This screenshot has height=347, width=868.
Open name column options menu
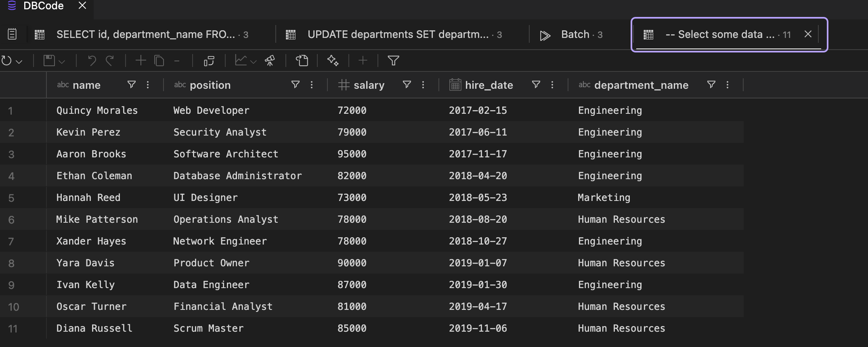pyautogui.click(x=148, y=85)
